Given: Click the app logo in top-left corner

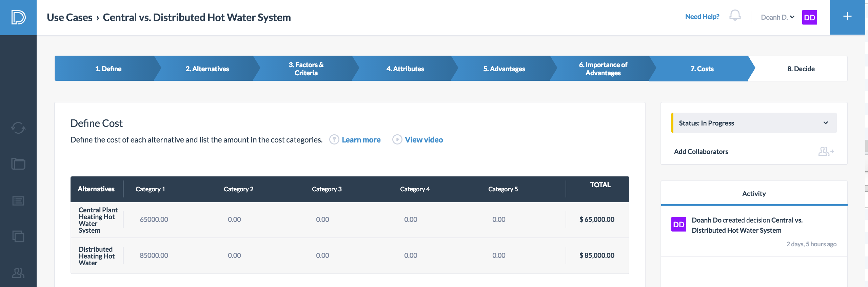Looking at the screenshot, I should pyautogui.click(x=18, y=17).
